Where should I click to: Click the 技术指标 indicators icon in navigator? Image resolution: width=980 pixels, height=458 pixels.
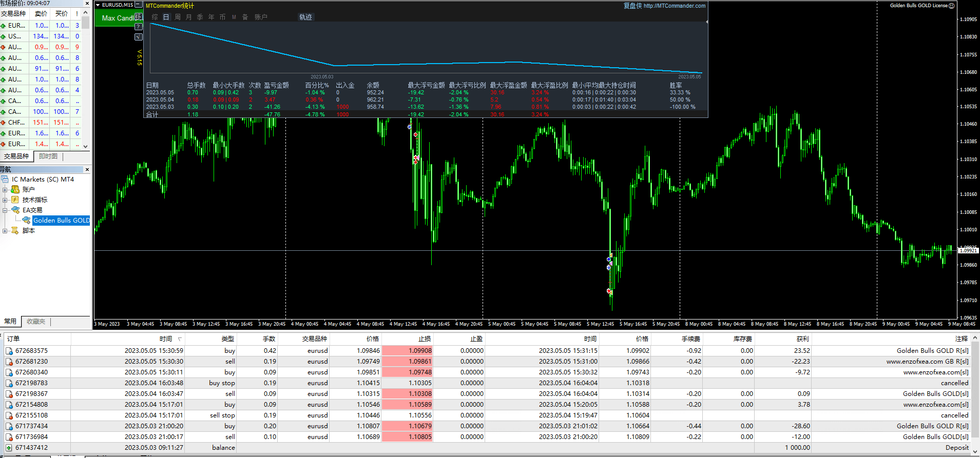point(15,200)
